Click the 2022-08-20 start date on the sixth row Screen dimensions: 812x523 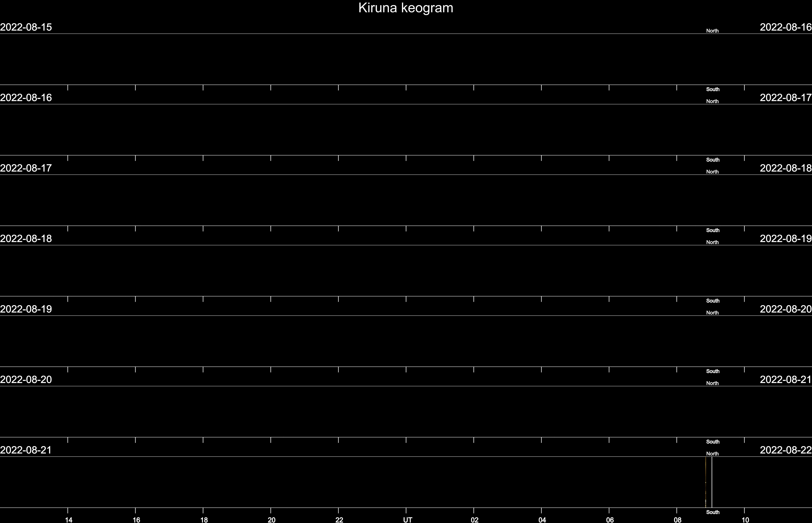coord(26,380)
